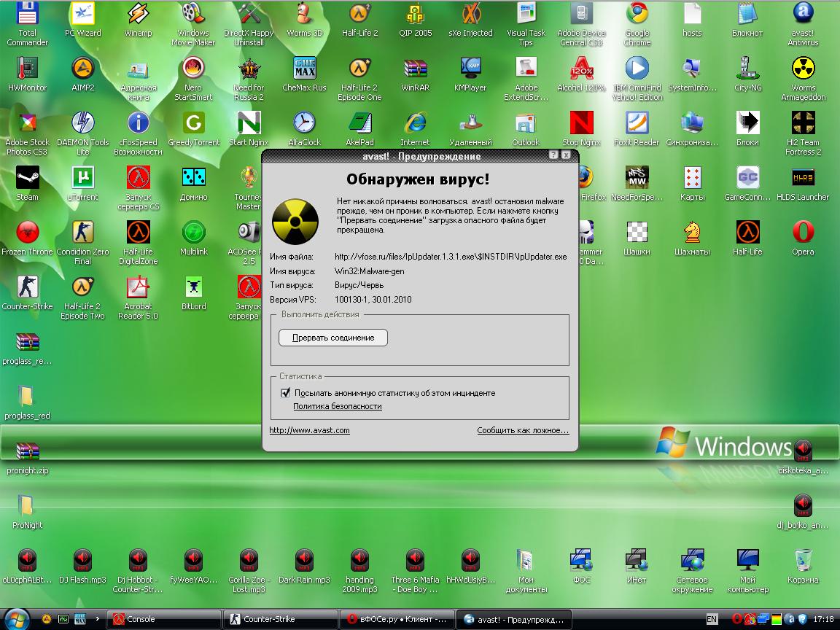Follow the http://www.avast.com link
The image size is (840, 630).
(309, 430)
